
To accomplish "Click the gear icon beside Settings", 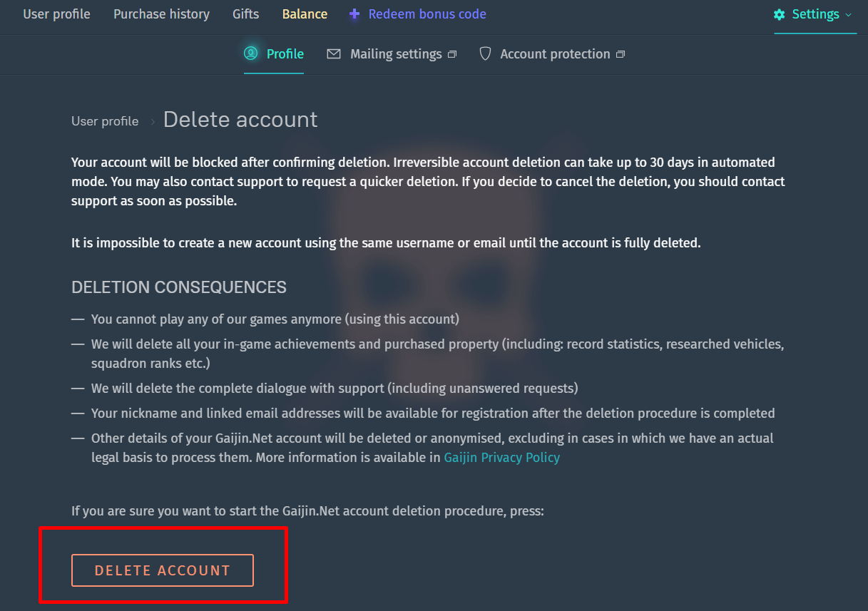I will pos(780,14).
